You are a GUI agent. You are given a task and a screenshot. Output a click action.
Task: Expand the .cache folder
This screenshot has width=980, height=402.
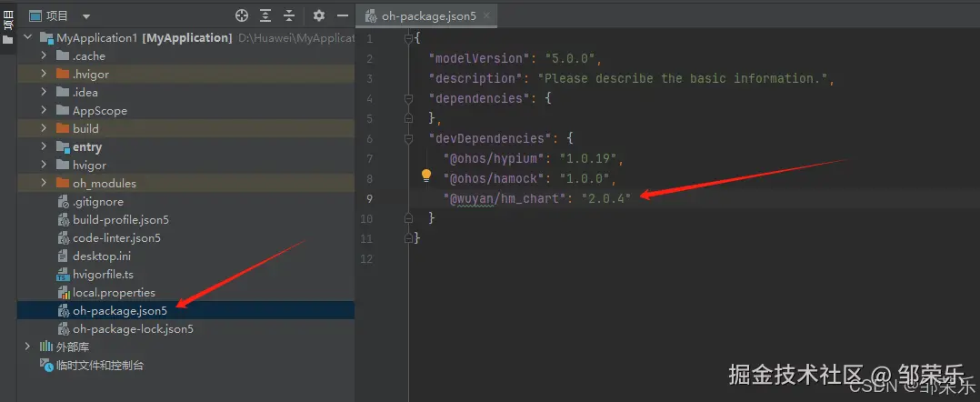click(x=44, y=55)
